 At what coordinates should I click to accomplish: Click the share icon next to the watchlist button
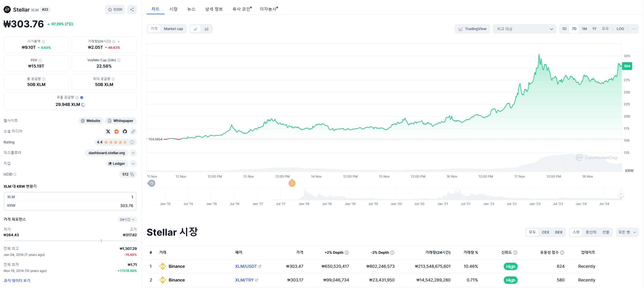pyautogui.click(x=132, y=10)
